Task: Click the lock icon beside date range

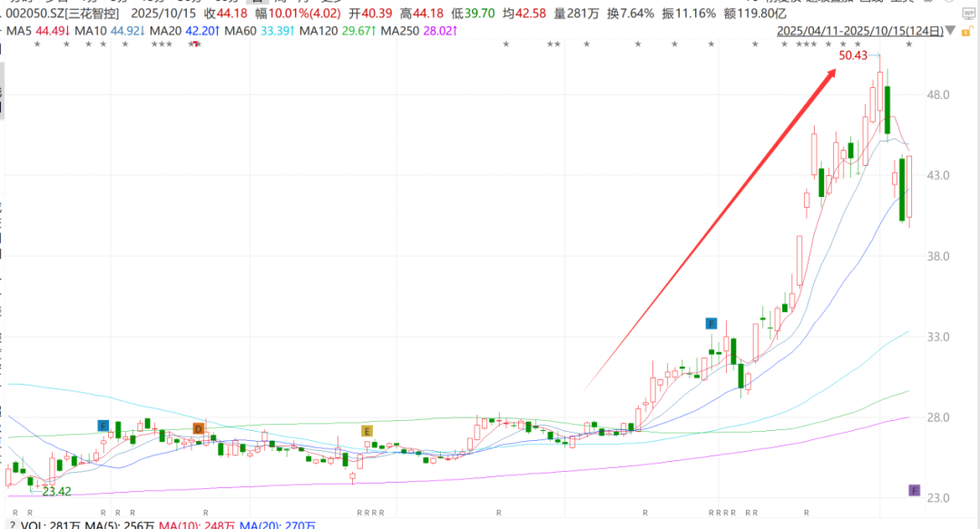Action: (x=964, y=31)
